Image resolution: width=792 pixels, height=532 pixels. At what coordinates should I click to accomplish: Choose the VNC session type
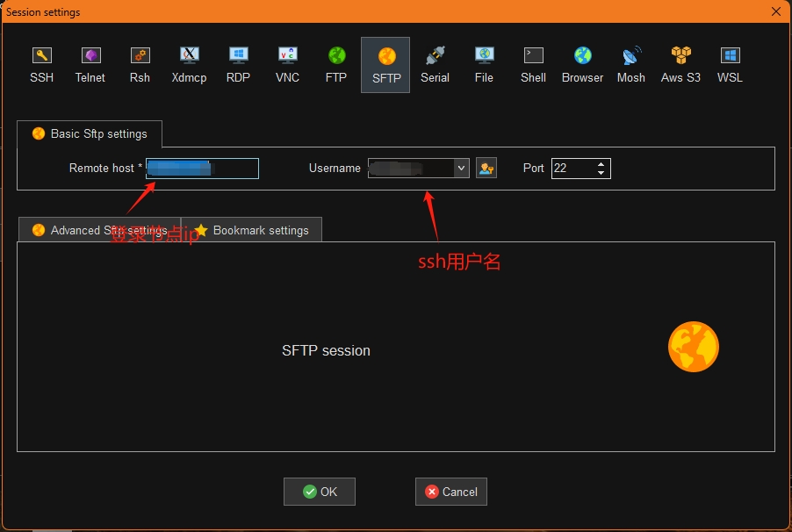coord(287,65)
